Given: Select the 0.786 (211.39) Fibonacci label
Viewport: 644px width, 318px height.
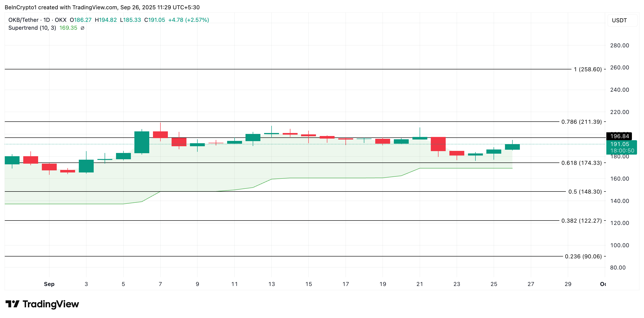Looking at the screenshot, I should [x=581, y=122].
